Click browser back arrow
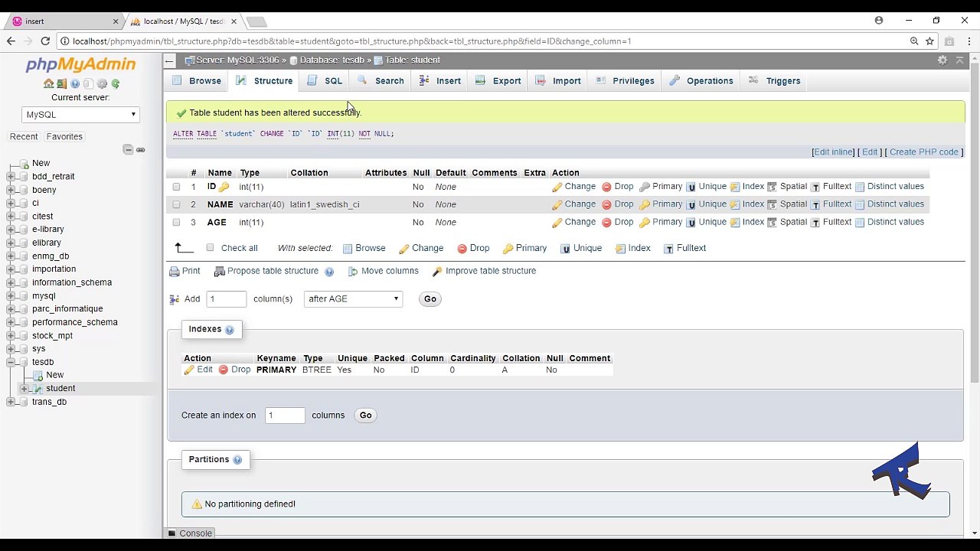This screenshot has height=551, width=980. (x=11, y=41)
